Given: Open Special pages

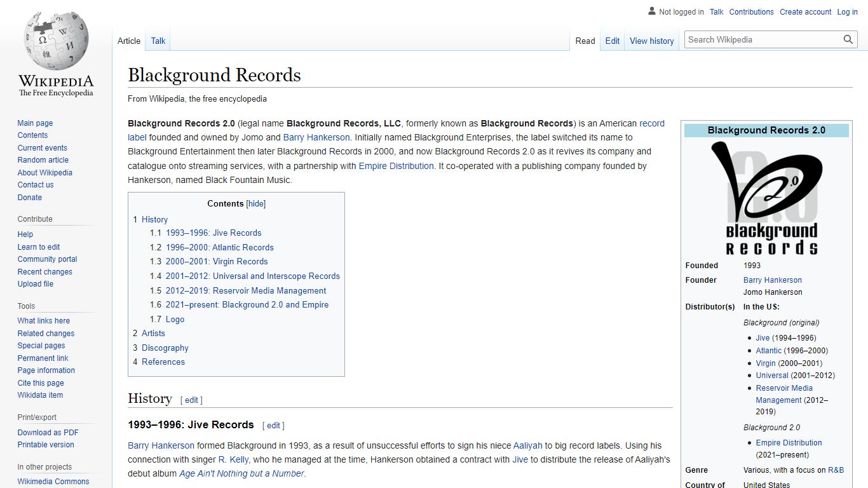Looking at the screenshot, I should (41, 346).
